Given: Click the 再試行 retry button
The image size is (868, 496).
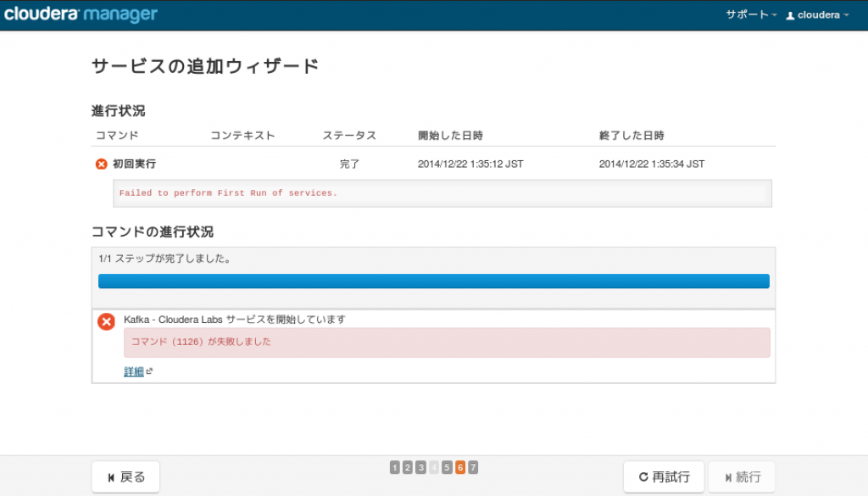Looking at the screenshot, I should [664, 476].
